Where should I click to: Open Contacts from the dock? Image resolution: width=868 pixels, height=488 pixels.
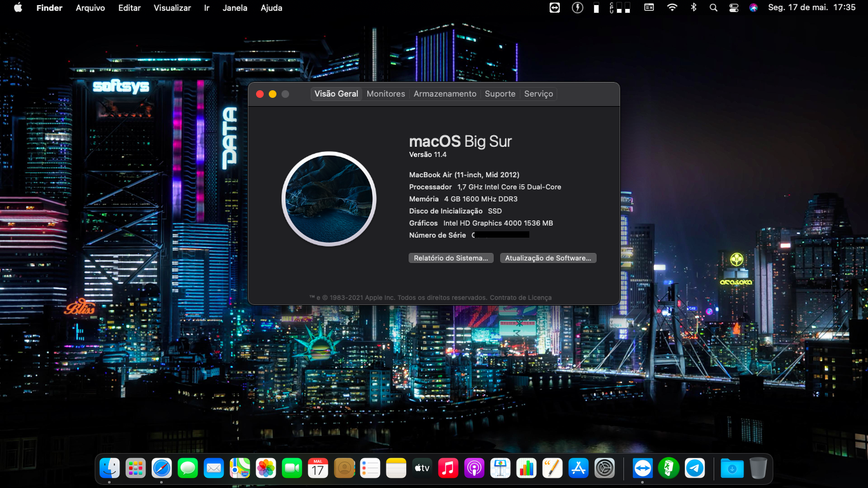pos(344,468)
